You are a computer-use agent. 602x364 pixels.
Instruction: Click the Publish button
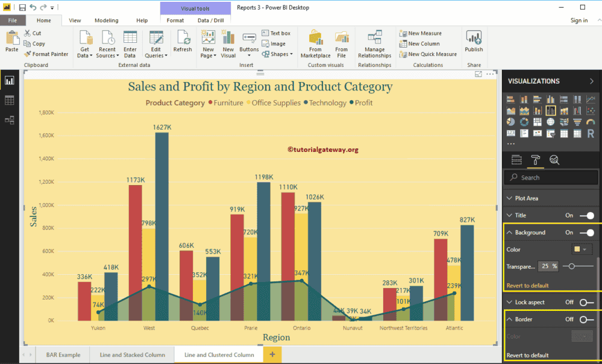474,43
